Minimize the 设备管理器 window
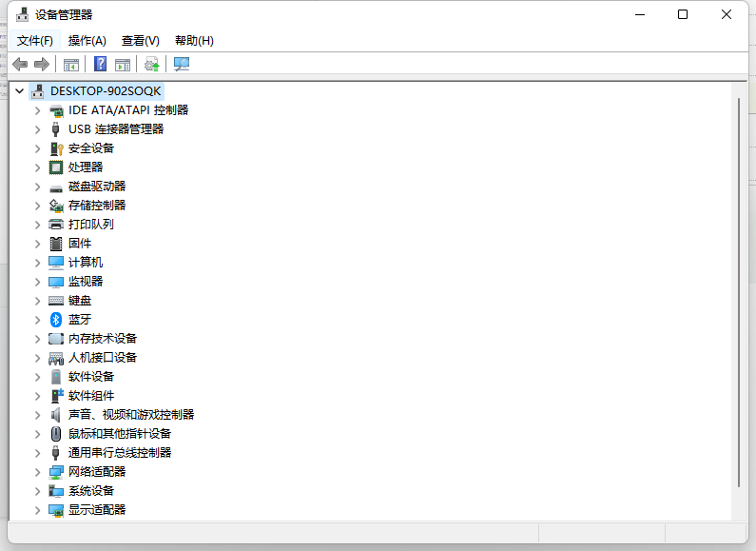Screen dimensions: 756x551 640,14
